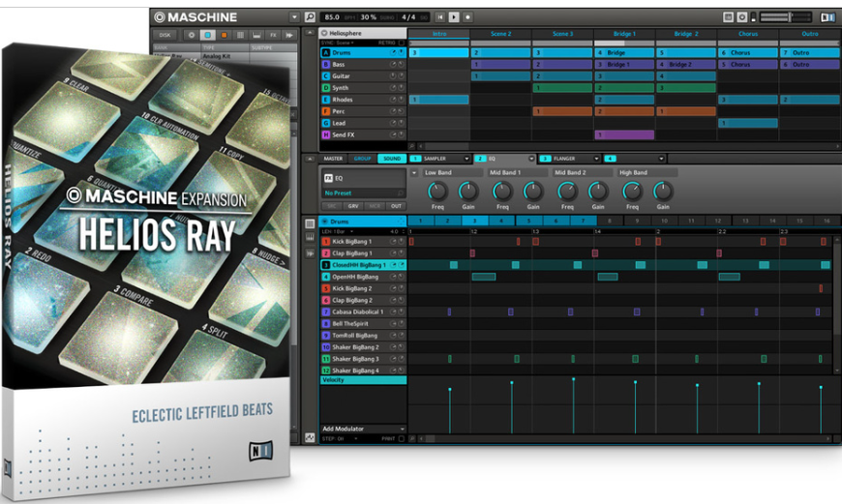
Task: Open the keyboard view icon left of patterns
Action: pos(310,238)
